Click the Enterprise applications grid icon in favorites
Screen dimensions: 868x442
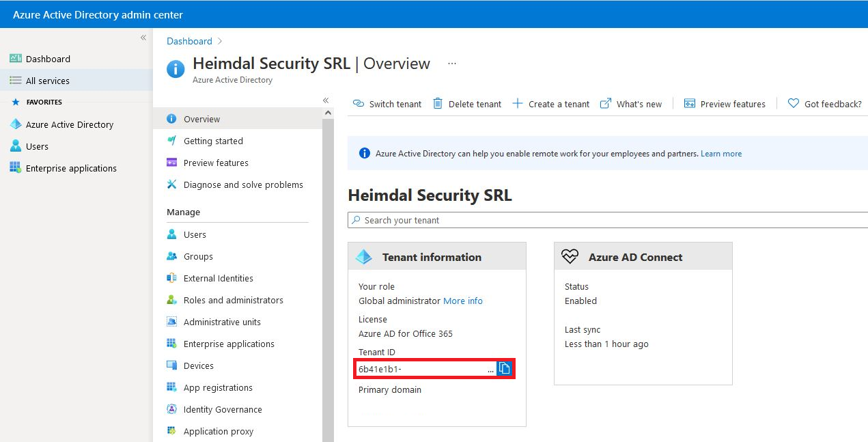click(15, 168)
